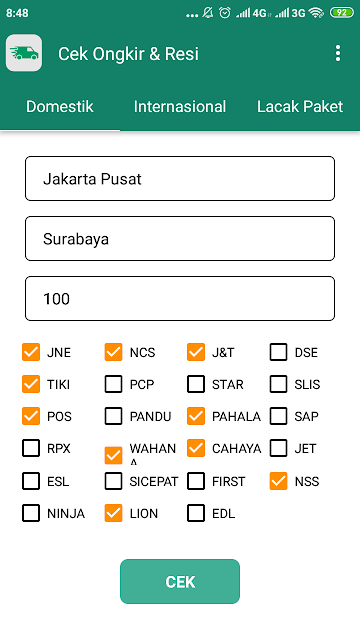Tap the battery indicator icon
Image resolution: width=360 pixels, height=640 pixels.
(342, 13)
